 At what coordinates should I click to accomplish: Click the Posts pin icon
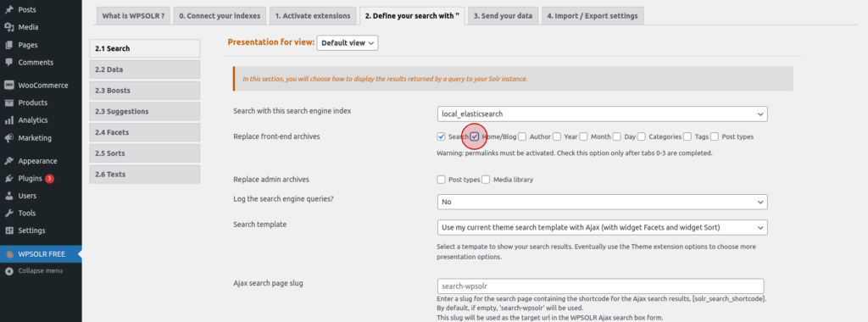pyautogui.click(x=8, y=10)
